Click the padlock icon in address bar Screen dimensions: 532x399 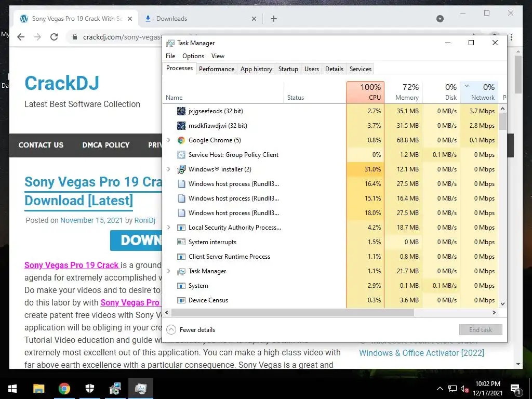75,37
